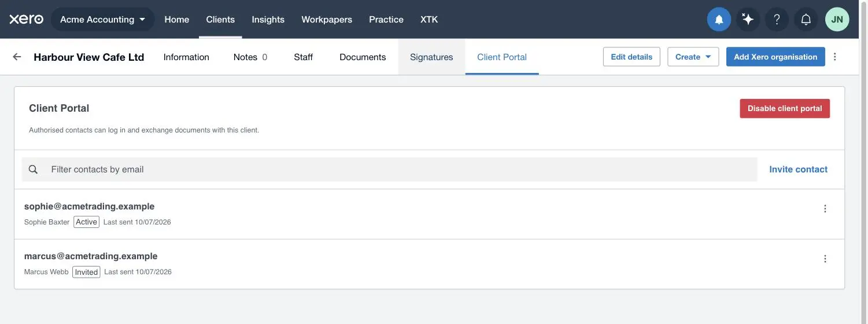Click the Client Portal panel heading
This screenshot has width=868, height=324.
click(59, 108)
